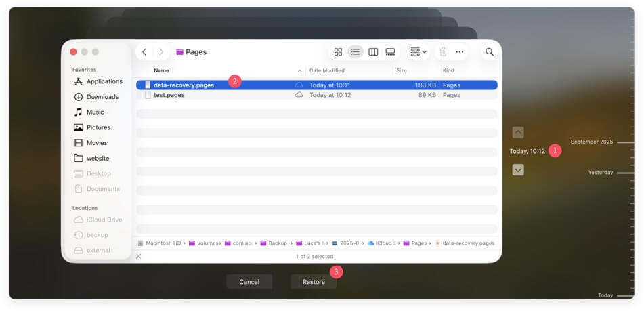This screenshot has width=644, height=311.
Task: Click the com.ap… folder in the path bar
Action: pyautogui.click(x=240, y=243)
